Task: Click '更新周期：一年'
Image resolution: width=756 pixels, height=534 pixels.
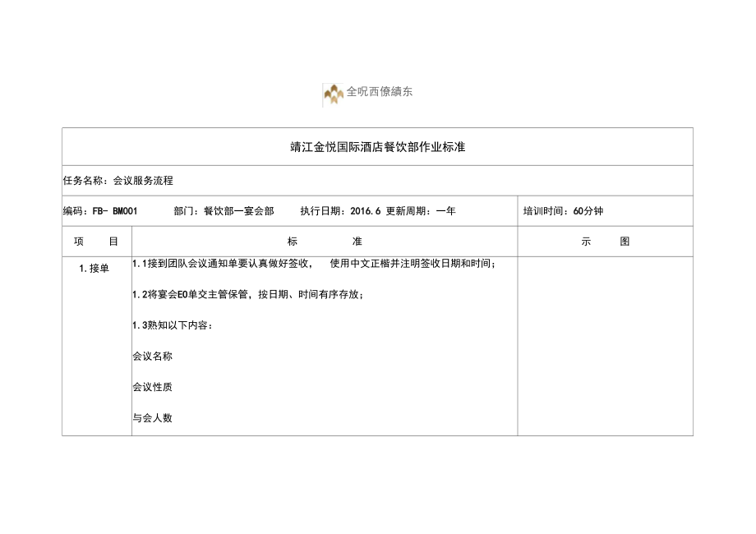Action: click(421, 211)
